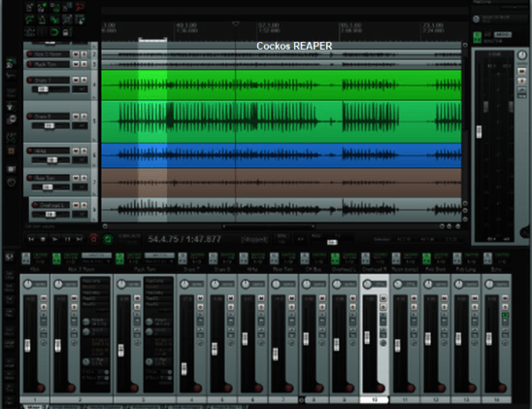Viewport: 532px width, 409px height.
Task: Select the Snare B track name field
Action: (51, 117)
